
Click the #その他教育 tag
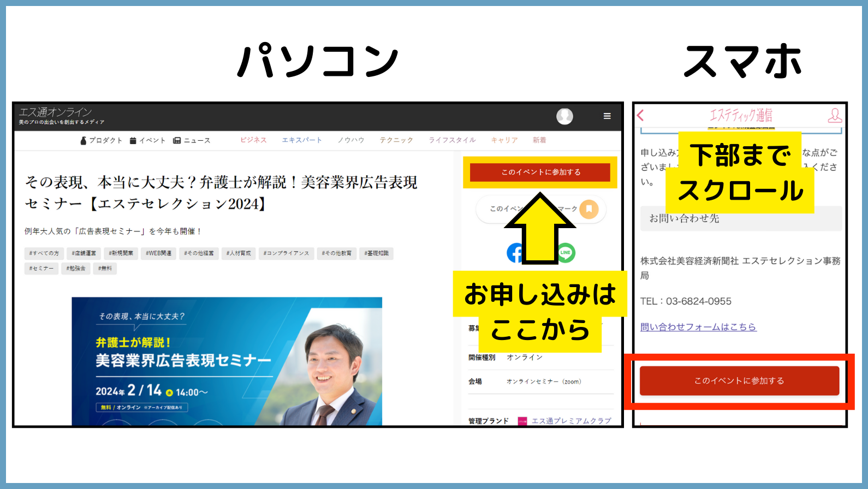coord(337,253)
